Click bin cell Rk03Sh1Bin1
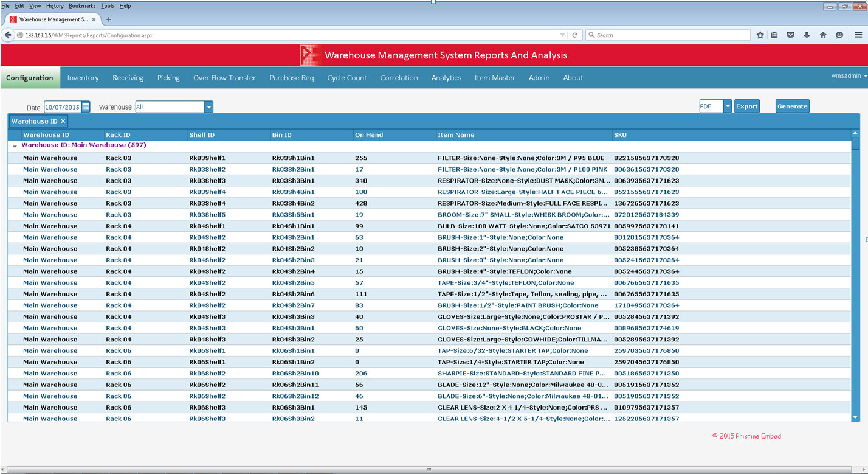 coord(293,158)
